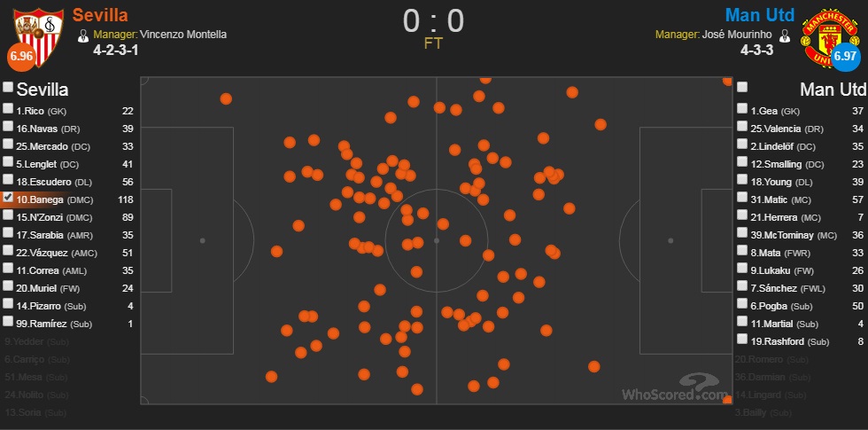The height and width of the screenshot is (430, 868).
Task: Select the Pogba substitute checkbox
Action: coord(742,303)
